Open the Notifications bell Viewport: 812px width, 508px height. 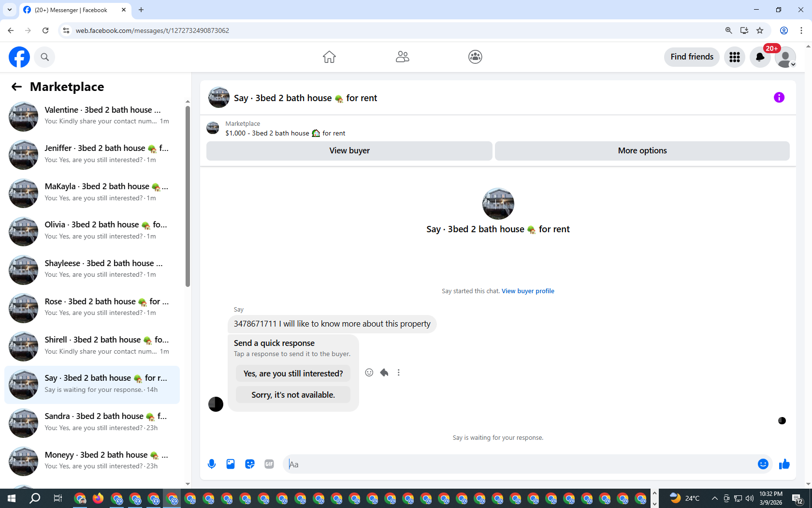760,57
